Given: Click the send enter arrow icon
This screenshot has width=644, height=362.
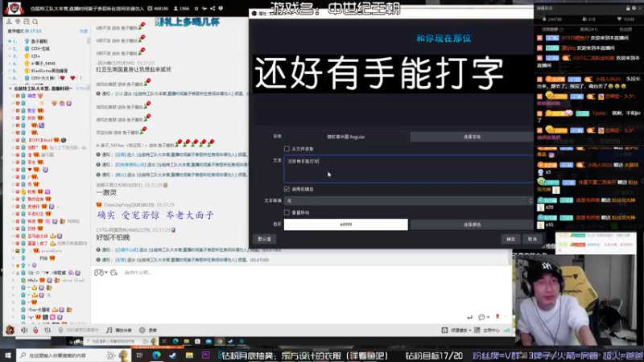Looking at the screenshot, I should click(x=469, y=317).
